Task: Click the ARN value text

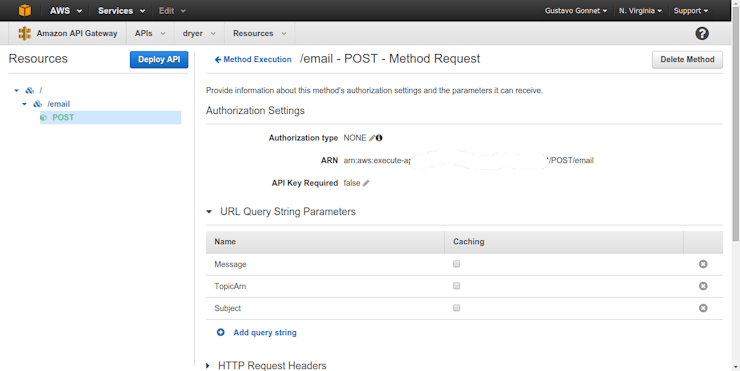Action: tap(469, 160)
